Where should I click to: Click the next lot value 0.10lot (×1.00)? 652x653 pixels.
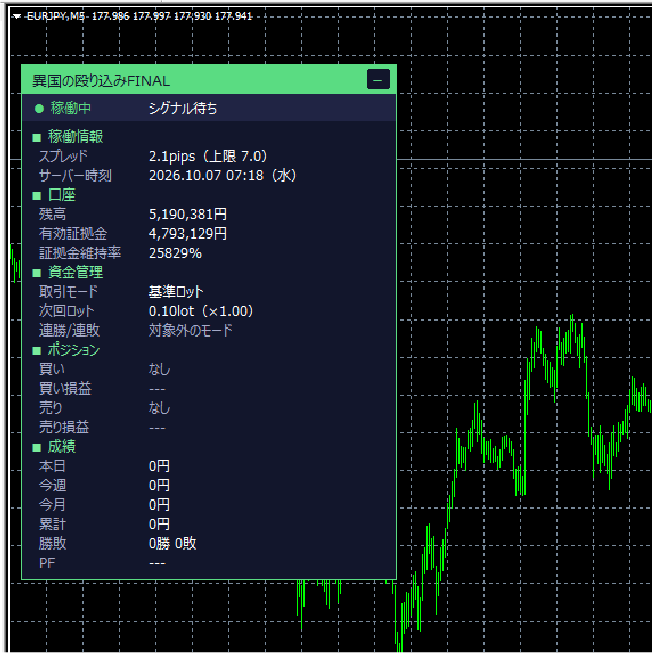(201, 311)
